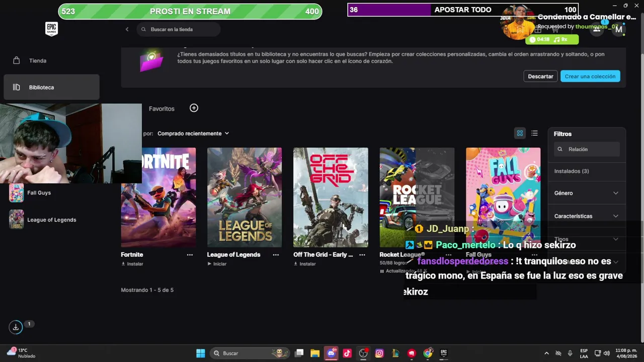
Task: Switch library to list view
Action: pos(534,133)
